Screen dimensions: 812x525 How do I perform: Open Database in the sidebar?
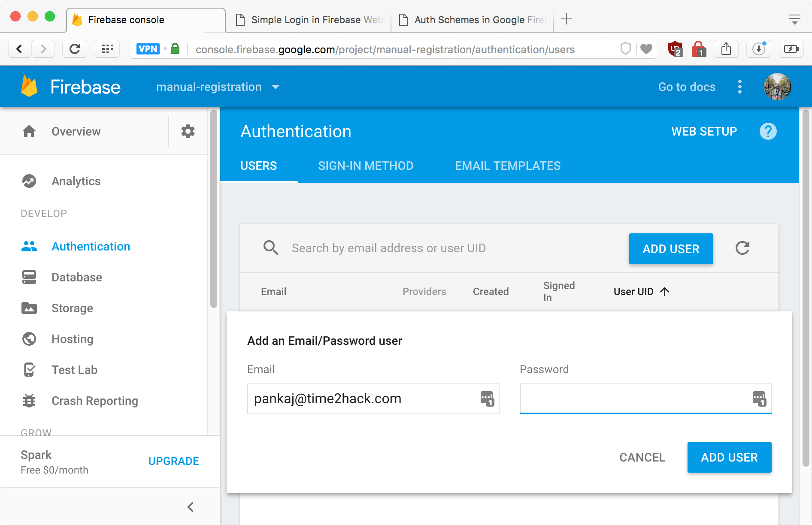coord(77,277)
